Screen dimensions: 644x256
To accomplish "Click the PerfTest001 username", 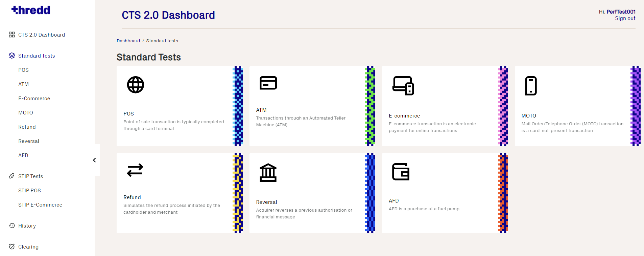I will (621, 12).
